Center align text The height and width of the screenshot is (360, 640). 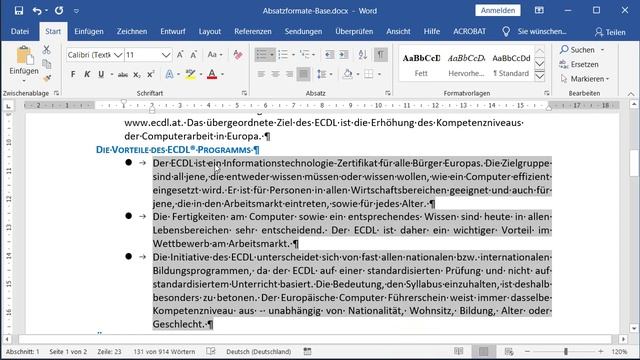276,74
